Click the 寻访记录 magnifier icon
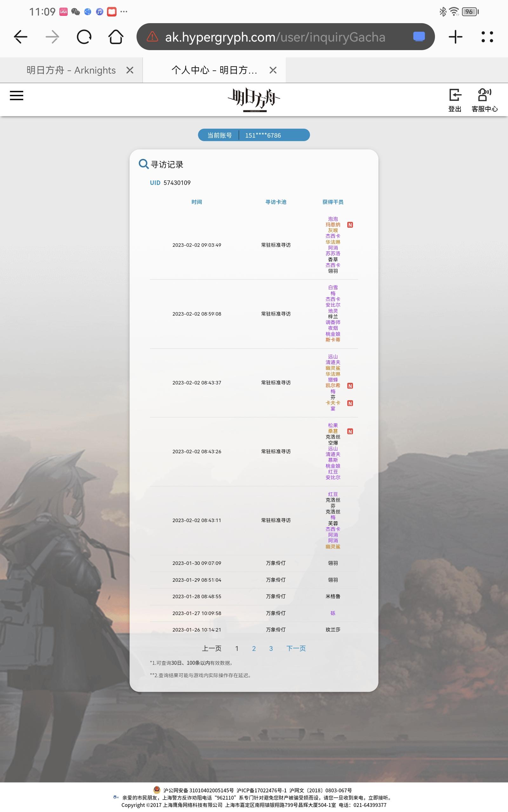 [144, 164]
